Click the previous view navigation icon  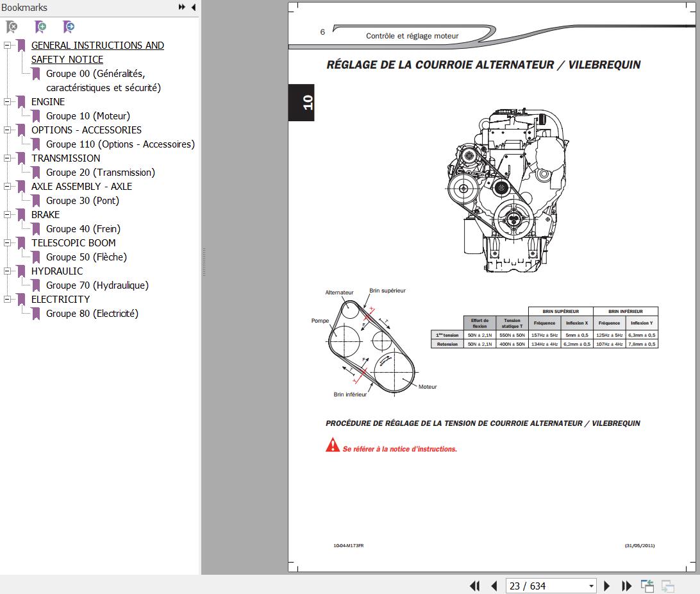click(647, 586)
